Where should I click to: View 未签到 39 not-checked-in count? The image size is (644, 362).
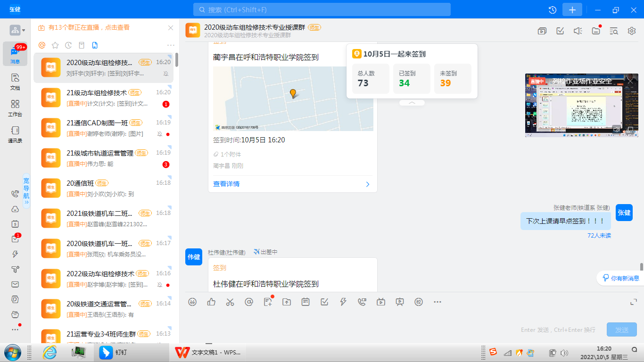pos(453,79)
